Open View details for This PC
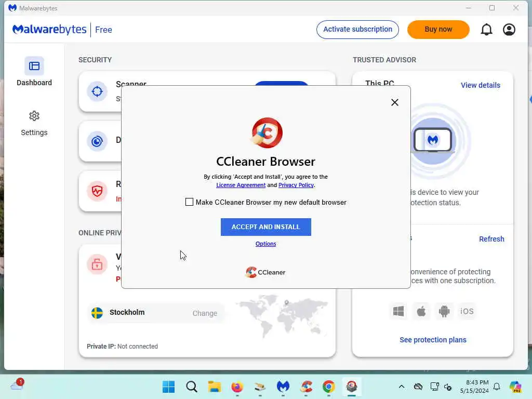Viewport: 532px width, 399px height. pyautogui.click(x=481, y=85)
